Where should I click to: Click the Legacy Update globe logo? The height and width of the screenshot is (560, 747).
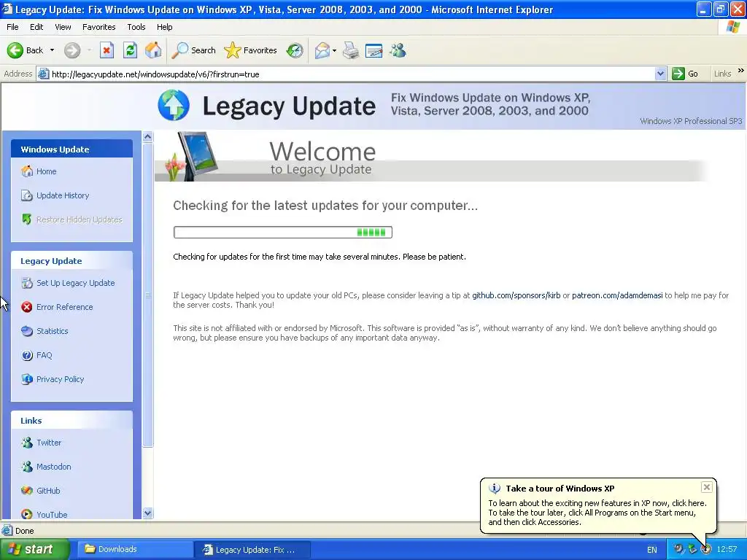click(x=174, y=105)
